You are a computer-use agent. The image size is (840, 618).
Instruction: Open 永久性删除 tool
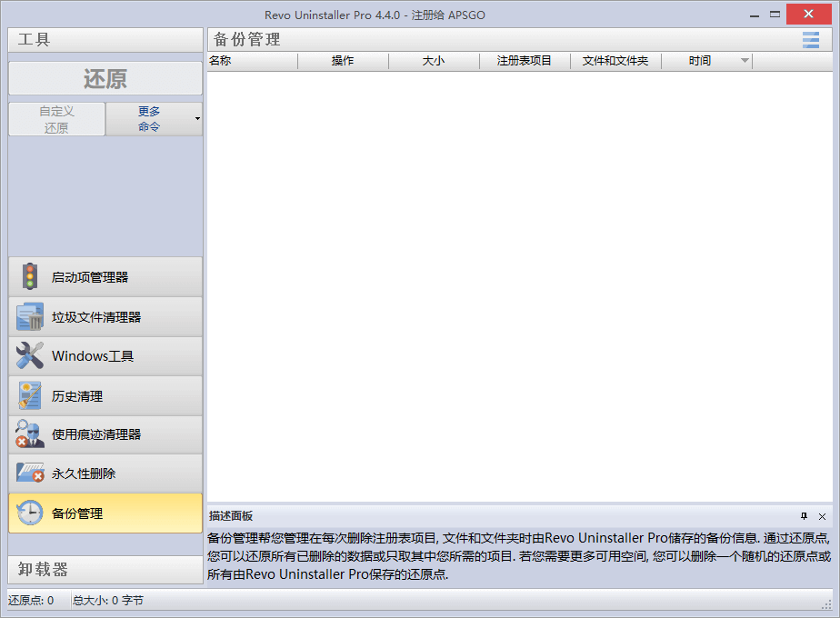pos(105,473)
